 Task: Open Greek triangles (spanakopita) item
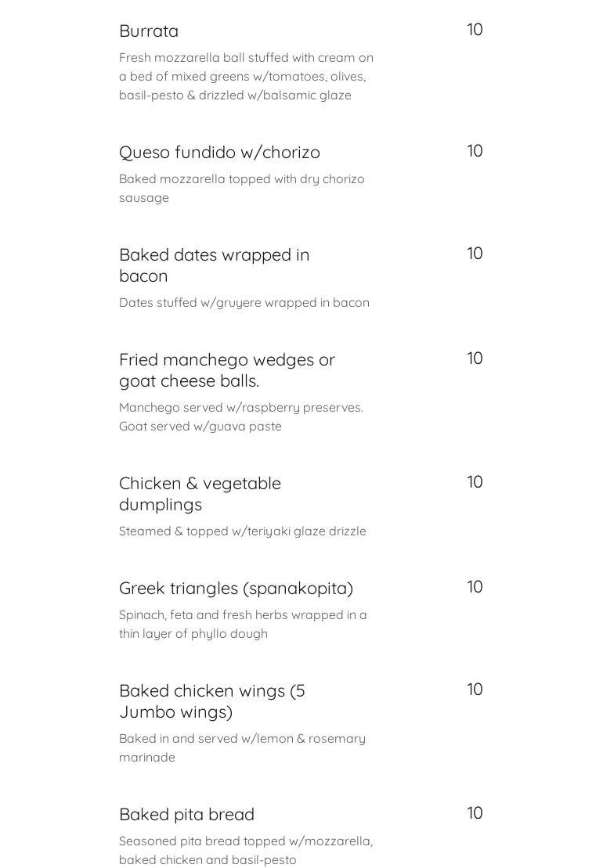(x=236, y=589)
